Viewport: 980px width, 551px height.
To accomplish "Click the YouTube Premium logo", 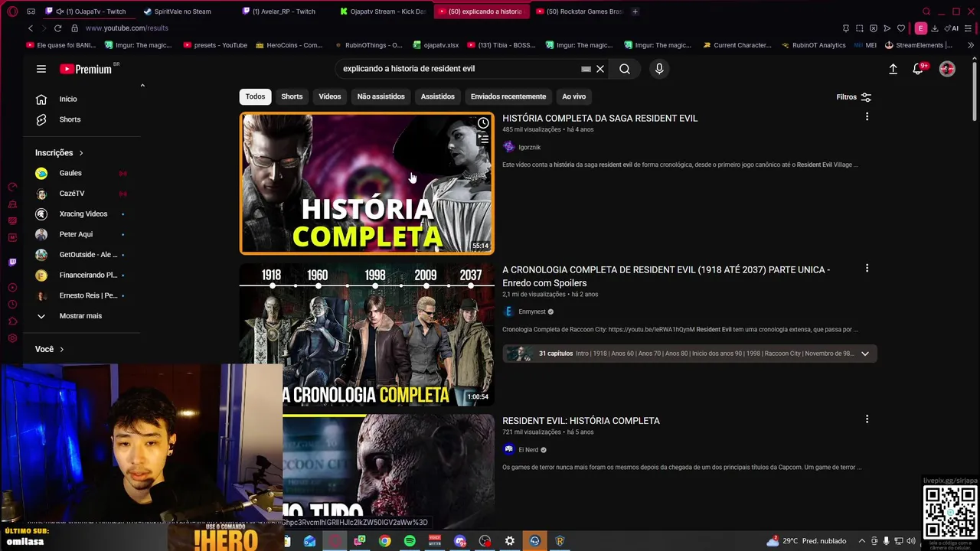I will 86,69.
